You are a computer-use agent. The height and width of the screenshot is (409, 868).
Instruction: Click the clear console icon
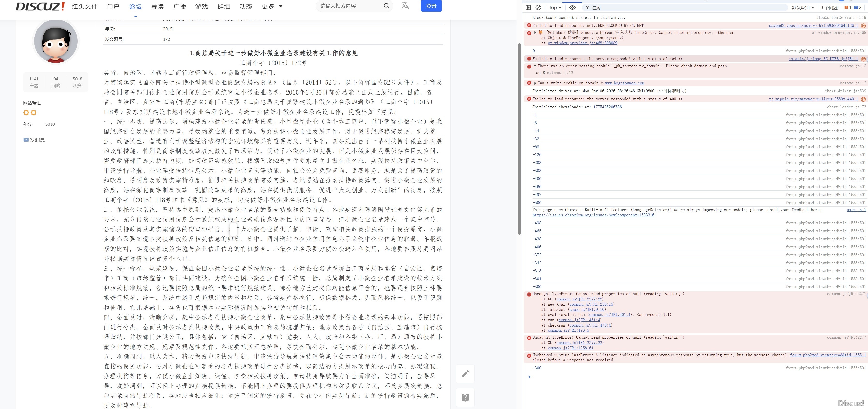click(x=538, y=7)
